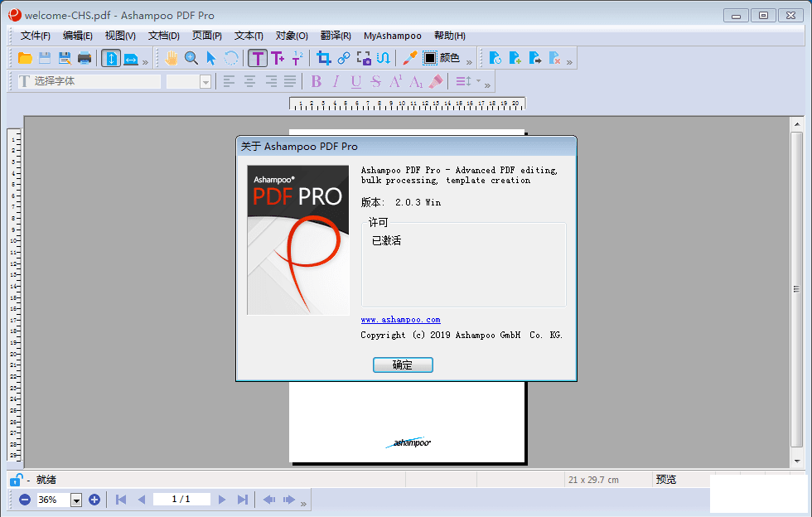Open the 视图(V) menu

pos(120,36)
